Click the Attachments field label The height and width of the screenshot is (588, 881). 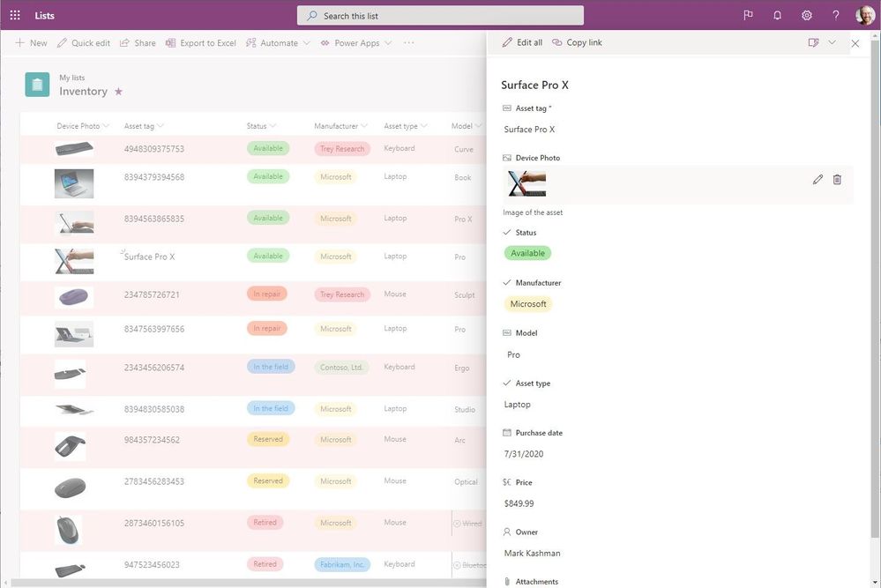pyautogui.click(x=536, y=581)
